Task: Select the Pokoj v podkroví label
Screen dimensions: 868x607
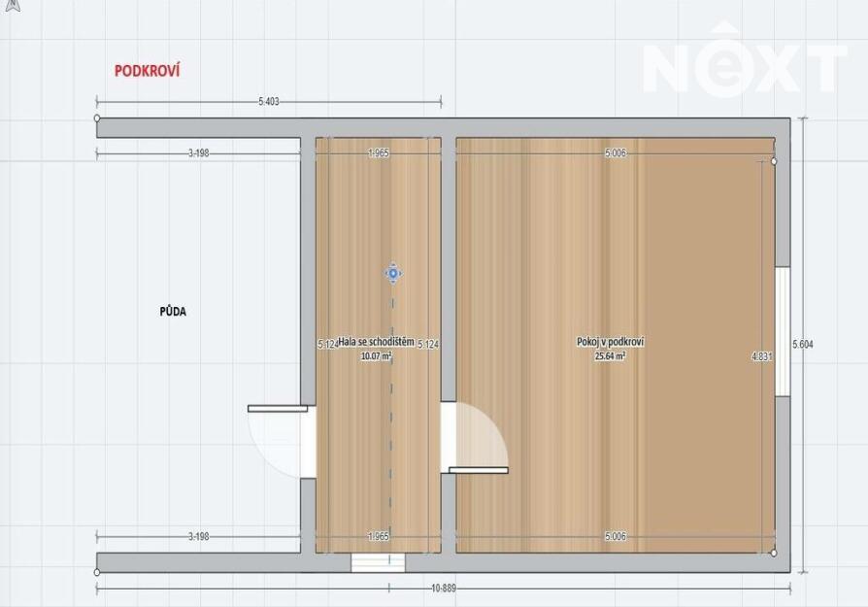Action: click(x=610, y=342)
